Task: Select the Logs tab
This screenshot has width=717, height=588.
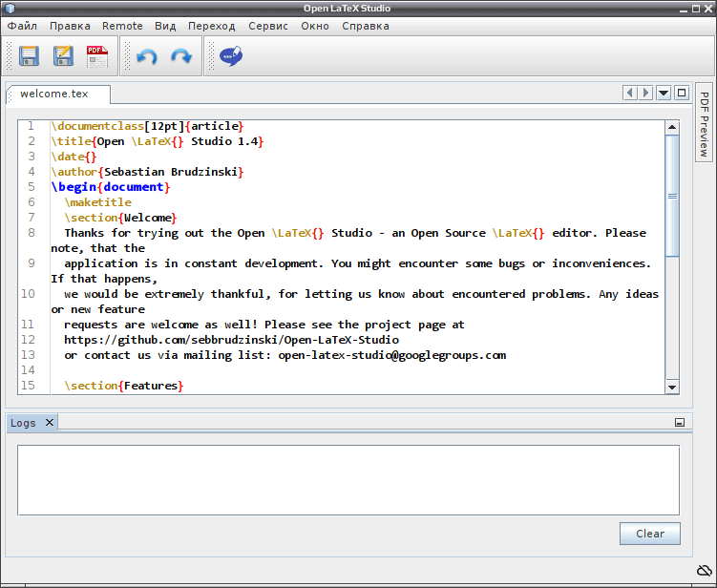Action: (x=23, y=423)
